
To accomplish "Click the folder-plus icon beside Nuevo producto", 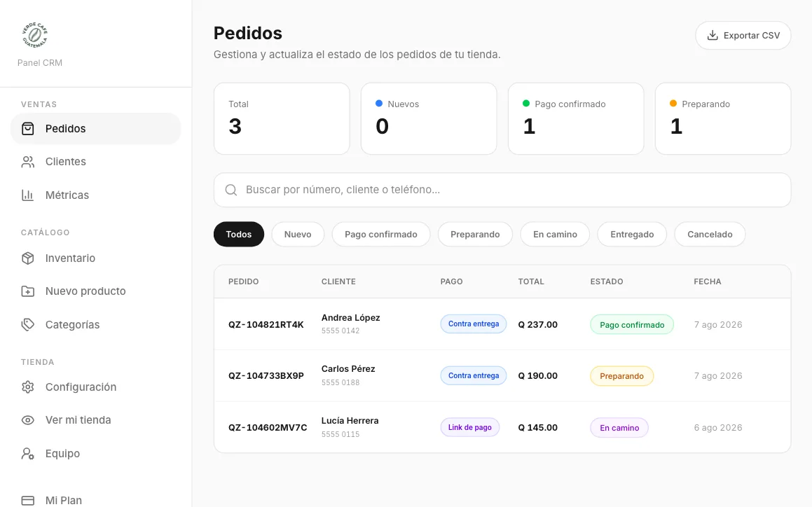I will pyautogui.click(x=28, y=291).
